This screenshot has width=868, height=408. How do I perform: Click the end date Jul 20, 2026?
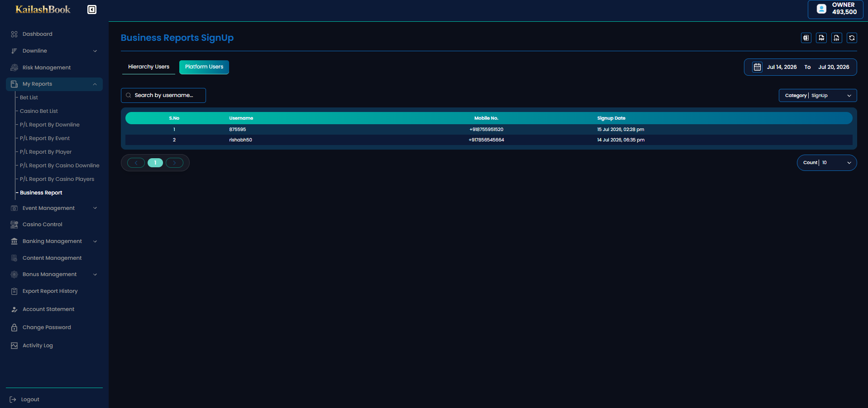834,67
